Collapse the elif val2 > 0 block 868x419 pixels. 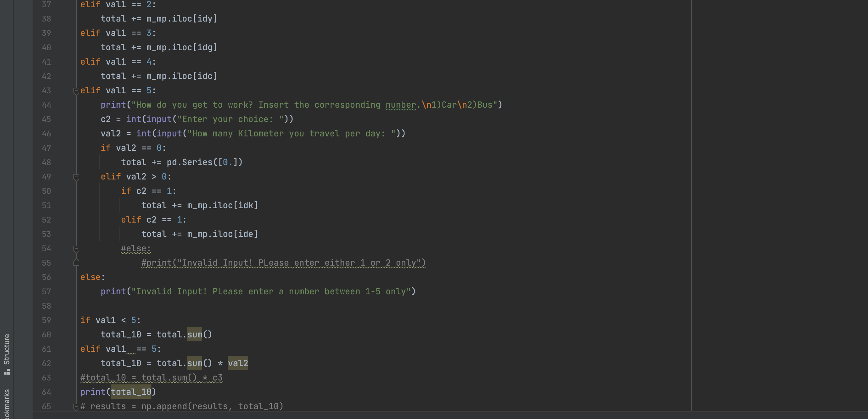point(76,176)
